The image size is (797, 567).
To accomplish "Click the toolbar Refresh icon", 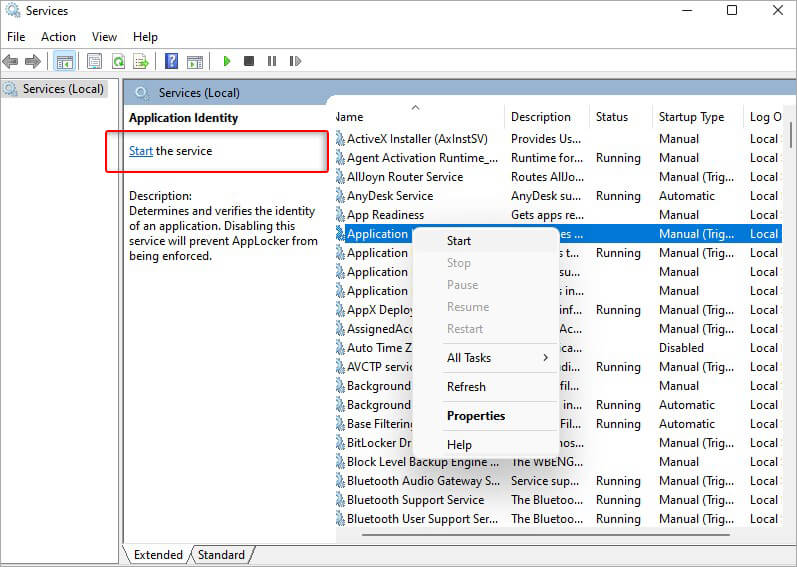I will coord(118,61).
